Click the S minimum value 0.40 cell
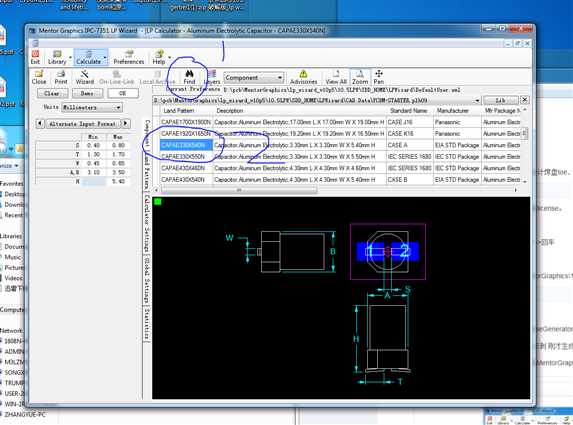This screenshot has height=425, width=573. 94,145
